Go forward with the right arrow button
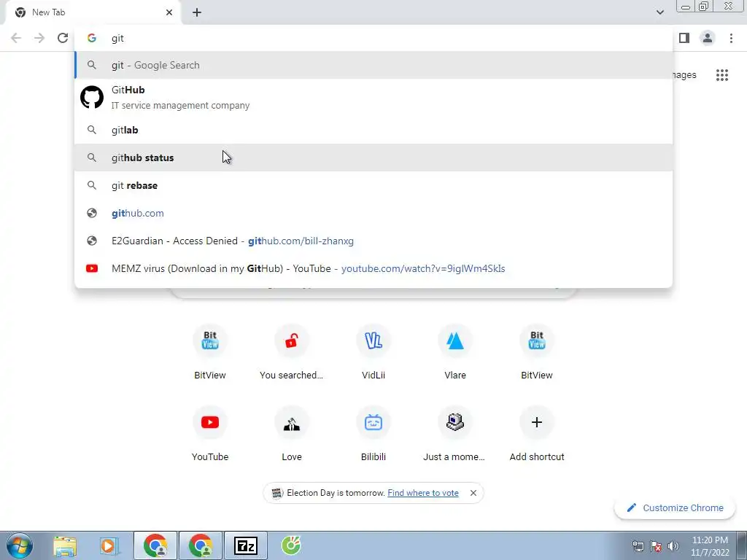747x560 pixels. (39, 38)
